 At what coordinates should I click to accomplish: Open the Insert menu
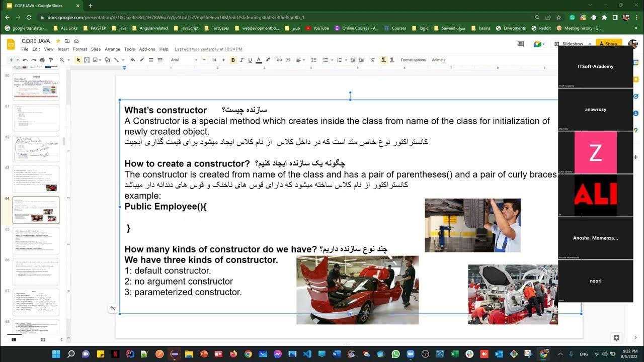click(x=63, y=49)
